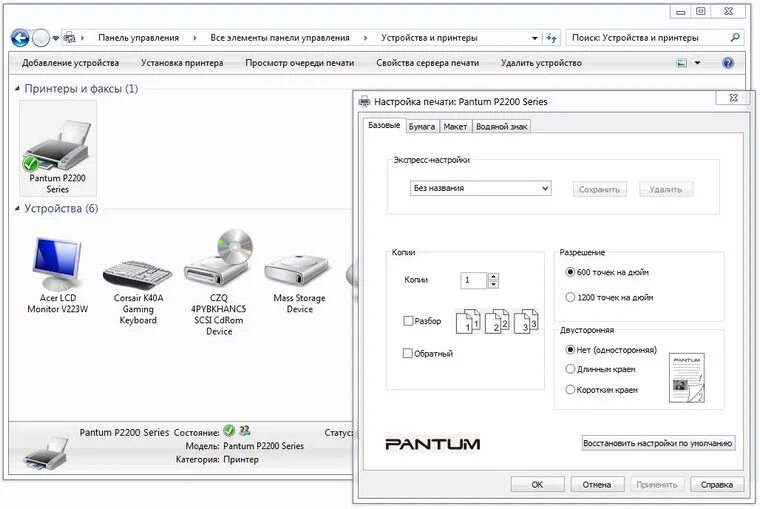
Task: Close the Настройка печати dialog
Action: (x=733, y=97)
